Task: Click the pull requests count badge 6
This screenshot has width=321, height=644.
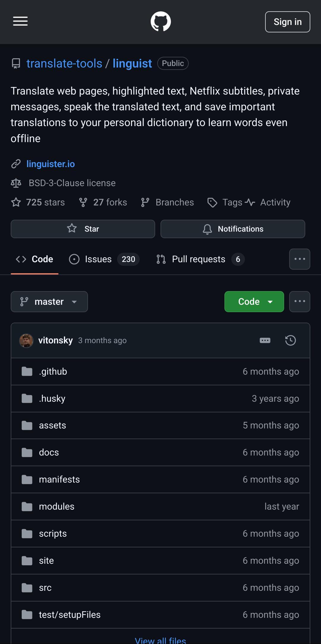Action: click(238, 259)
